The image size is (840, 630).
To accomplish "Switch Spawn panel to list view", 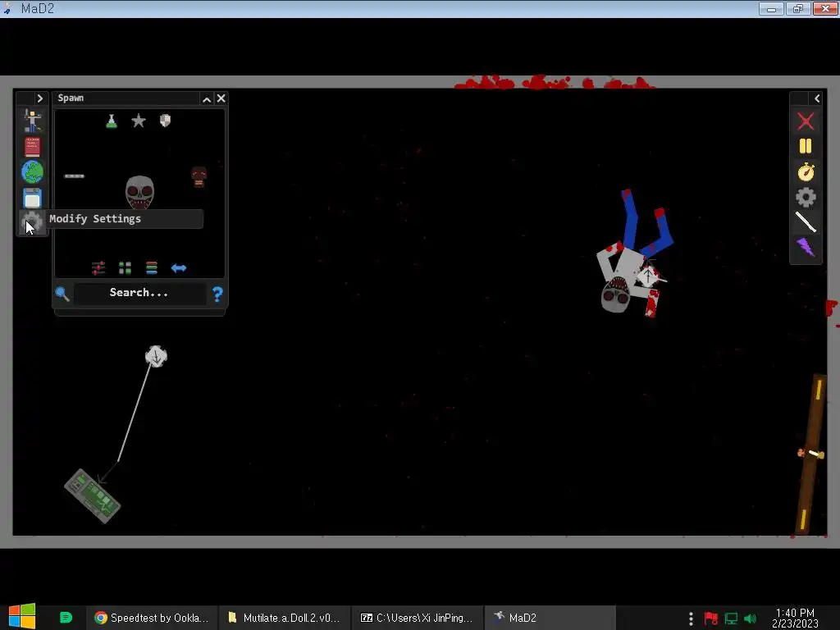I will point(152,268).
